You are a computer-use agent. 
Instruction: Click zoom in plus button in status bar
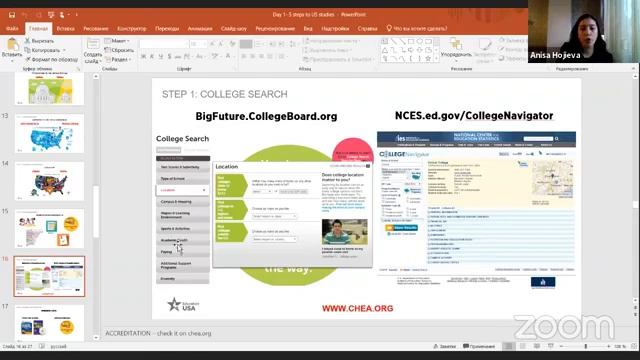click(x=609, y=346)
